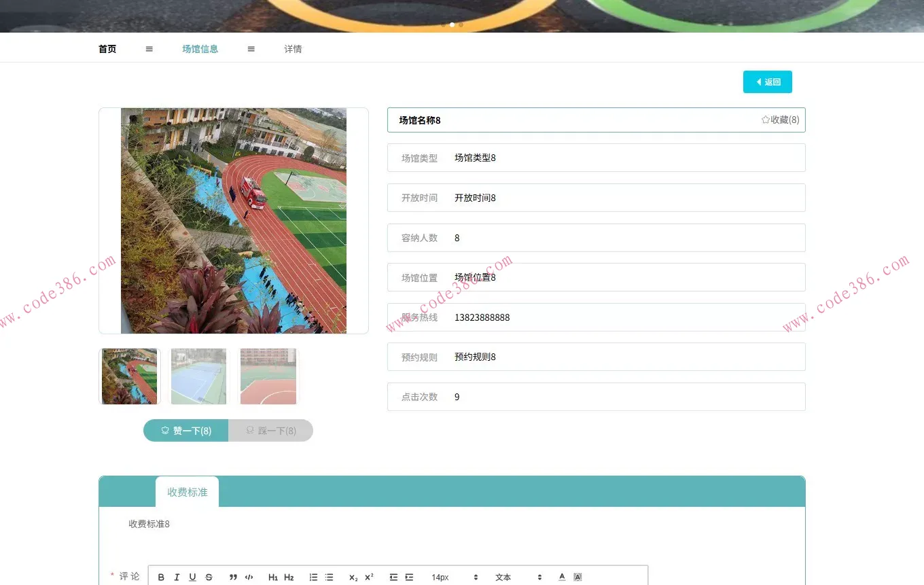This screenshot has height=585, width=924.
Task: Open the 文本 text style dropdown
Action: tap(518, 578)
